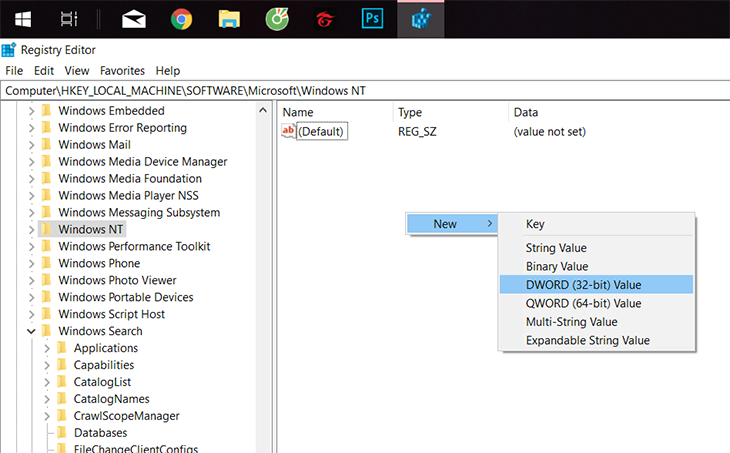
Task: Choose Multi-String Value
Action: coord(596,322)
